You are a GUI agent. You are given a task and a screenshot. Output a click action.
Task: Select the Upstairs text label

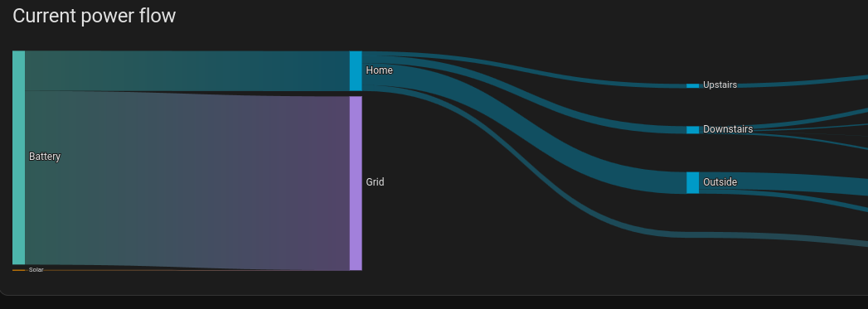click(720, 85)
